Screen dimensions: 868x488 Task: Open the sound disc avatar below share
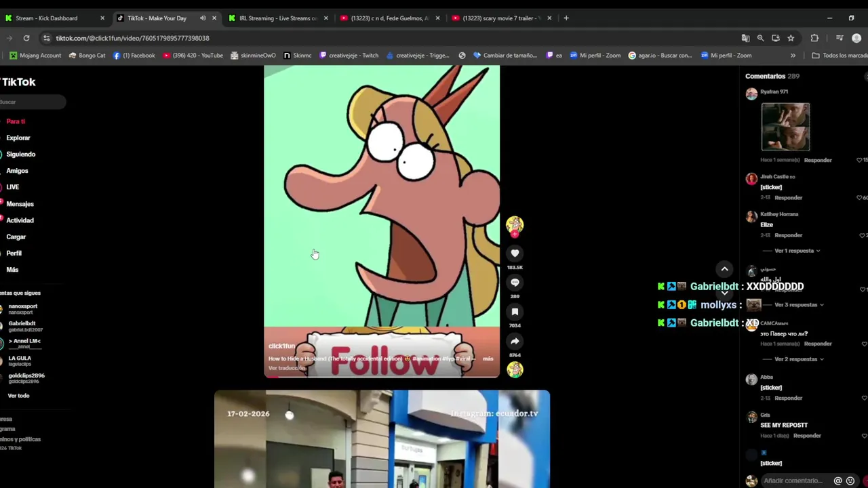pos(515,369)
